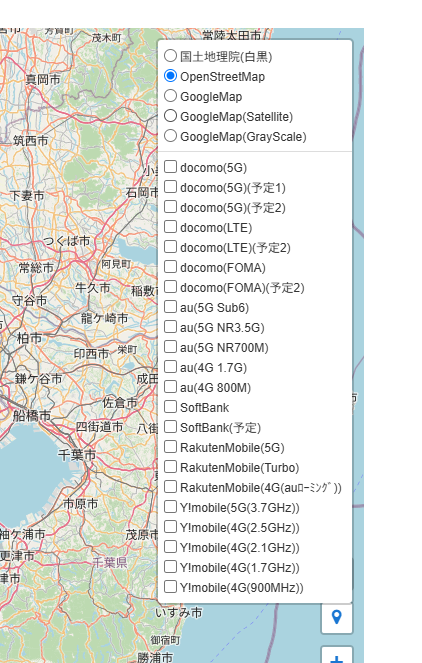Image resolution: width=422 pixels, height=663 pixels.
Task: Enable SoftBank(予定) planned layer
Action: (x=170, y=427)
